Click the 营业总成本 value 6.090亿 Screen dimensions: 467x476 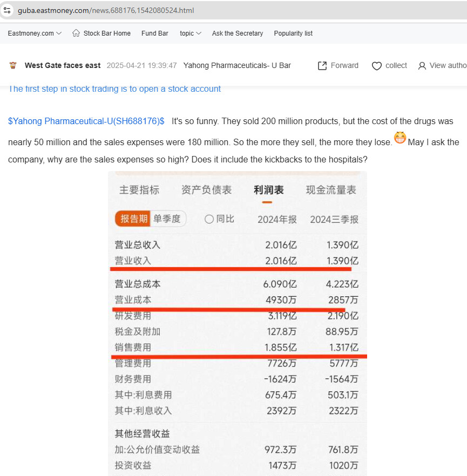coord(280,284)
